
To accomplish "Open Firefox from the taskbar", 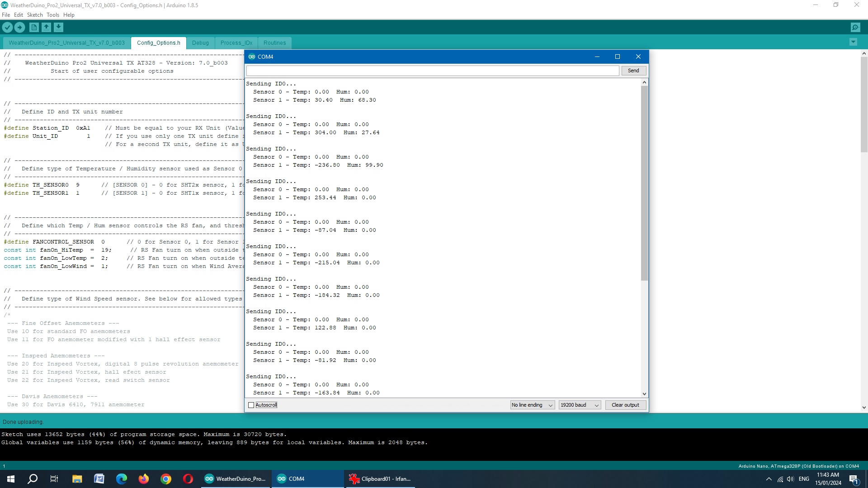I will pyautogui.click(x=144, y=479).
